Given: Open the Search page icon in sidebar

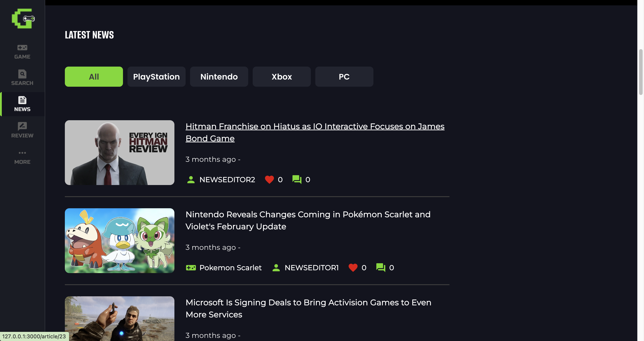Looking at the screenshot, I should coord(22,74).
